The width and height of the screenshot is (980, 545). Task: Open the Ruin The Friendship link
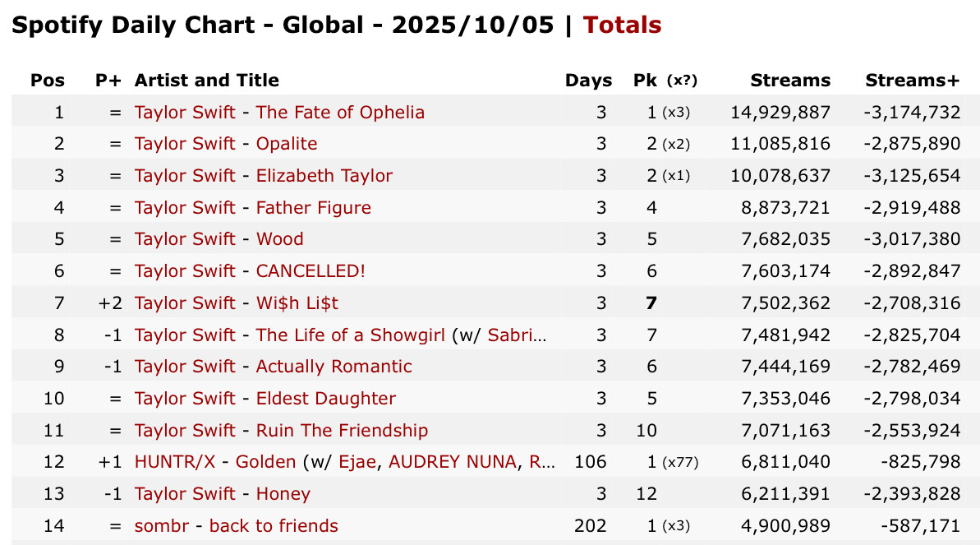(342, 431)
